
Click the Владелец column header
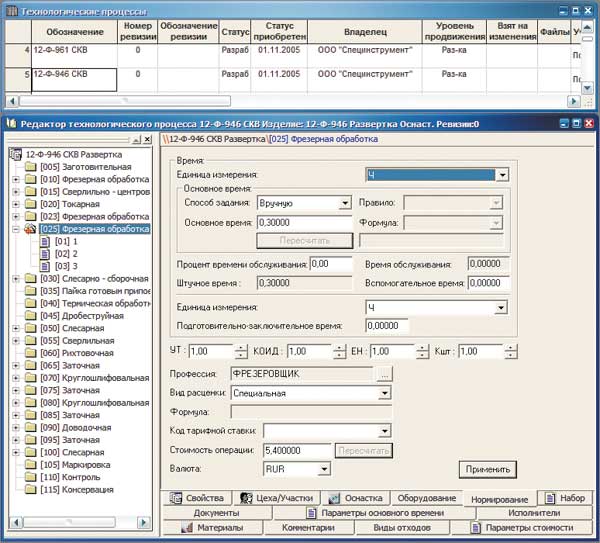tap(365, 32)
